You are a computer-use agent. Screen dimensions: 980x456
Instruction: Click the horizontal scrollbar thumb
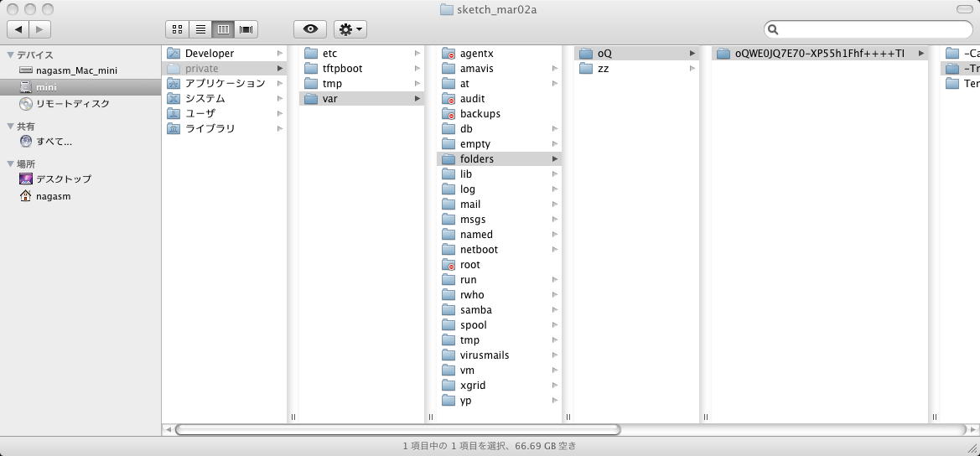click(x=398, y=430)
